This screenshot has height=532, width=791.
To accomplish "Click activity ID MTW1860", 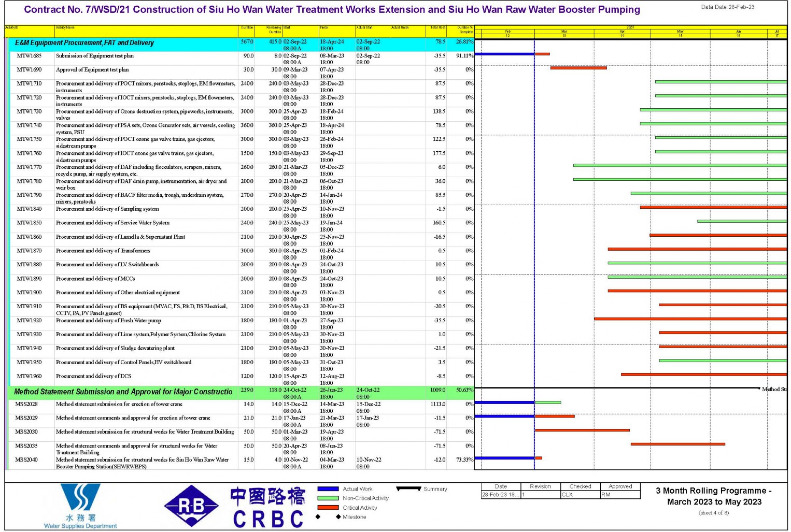I will (29, 237).
